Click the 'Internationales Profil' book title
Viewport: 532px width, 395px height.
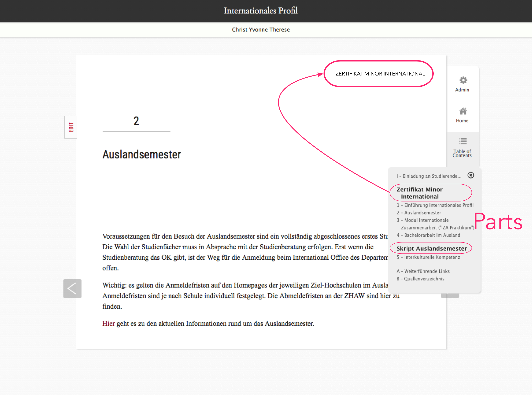261,11
